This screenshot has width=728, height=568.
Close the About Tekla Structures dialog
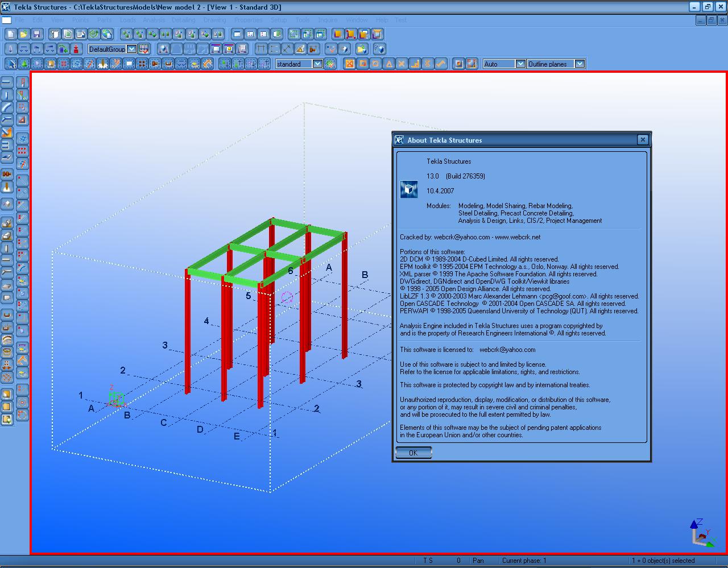pos(643,139)
